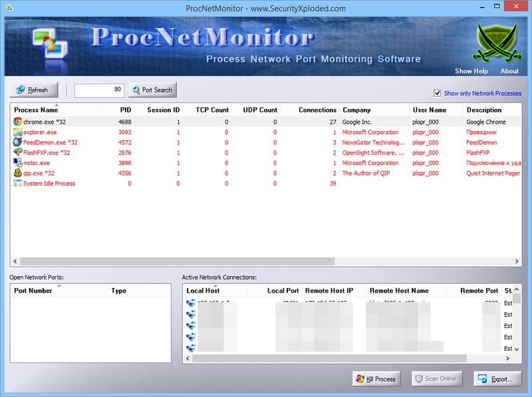Click the last network connection row icon
This screenshot has height=397, width=532.
(x=191, y=348)
